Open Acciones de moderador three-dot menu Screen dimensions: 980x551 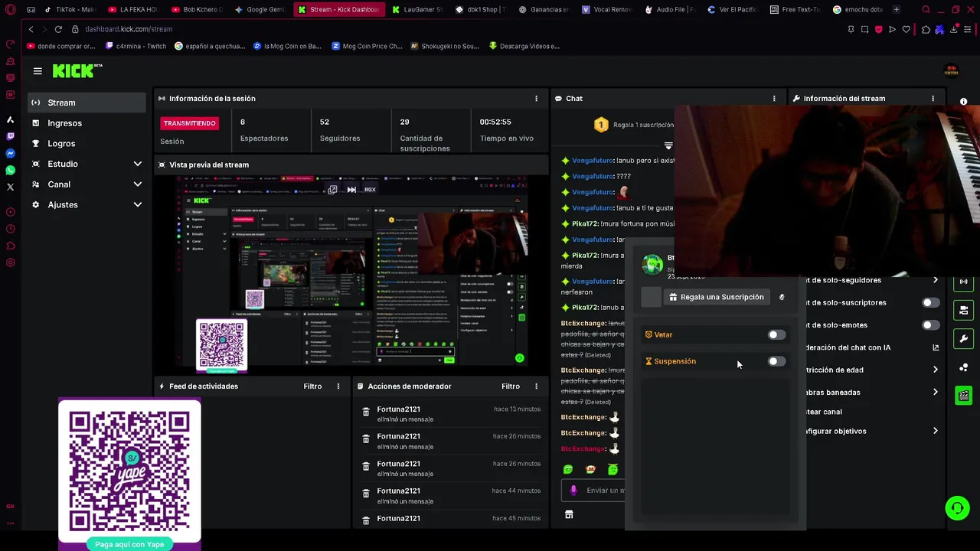click(536, 386)
